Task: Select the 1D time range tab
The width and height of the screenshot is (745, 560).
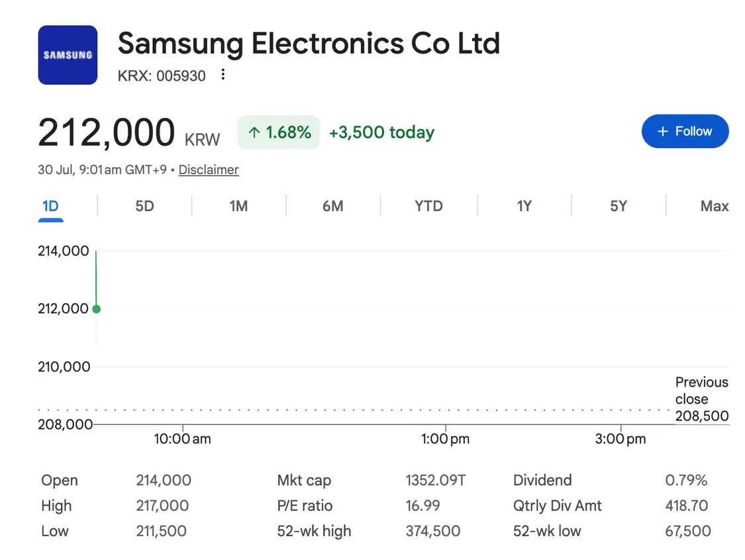Action: [50, 206]
